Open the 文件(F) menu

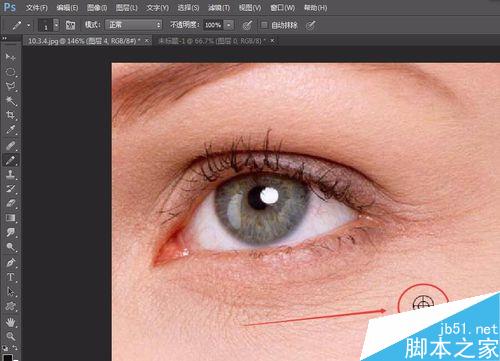click(37, 7)
